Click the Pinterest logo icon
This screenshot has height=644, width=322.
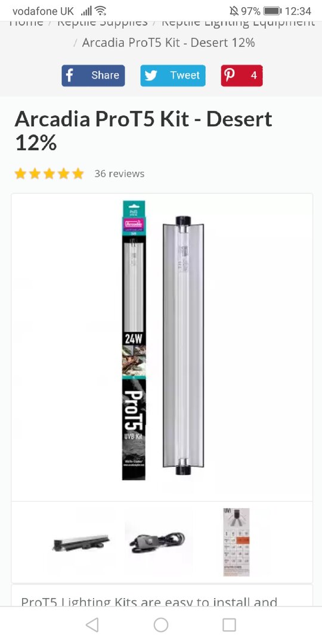pyautogui.click(x=229, y=76)
